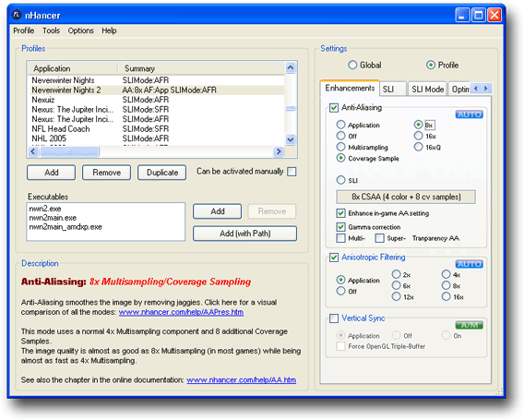Image resolution: width=524 pixels, height=420 pixels.
Task: Click Add (with Path) button
Action: [x=245, y=234]
